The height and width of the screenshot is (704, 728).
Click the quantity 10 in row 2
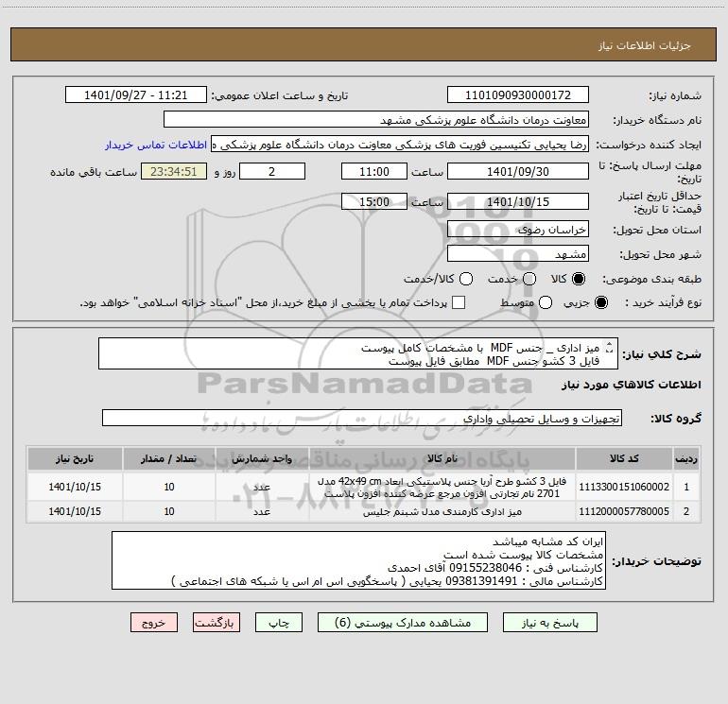169,511
